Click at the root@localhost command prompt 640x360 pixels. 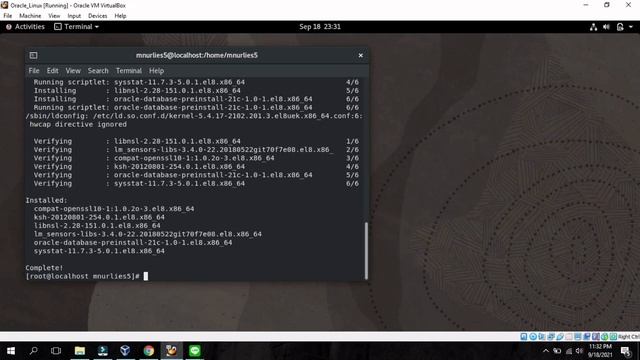point(83,276)
